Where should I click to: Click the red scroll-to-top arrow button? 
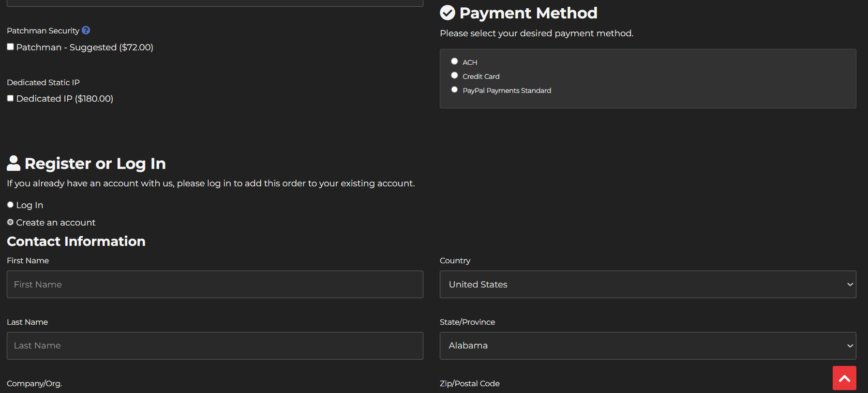click(x=844, y=378)
